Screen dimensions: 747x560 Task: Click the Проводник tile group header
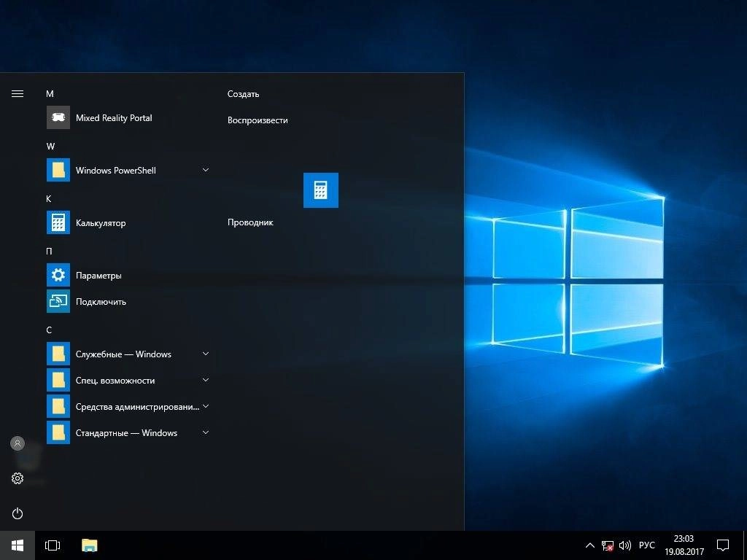click(250, 222)
